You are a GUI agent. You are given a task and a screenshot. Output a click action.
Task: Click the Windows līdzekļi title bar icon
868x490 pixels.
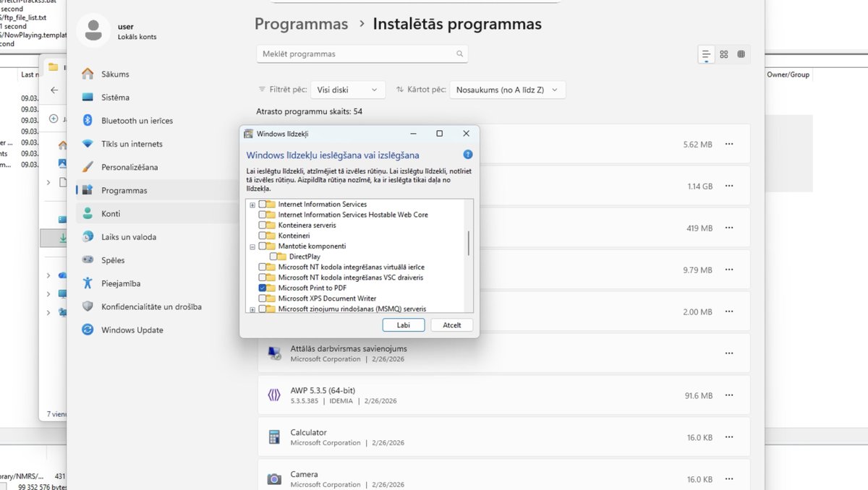[248, 134]
